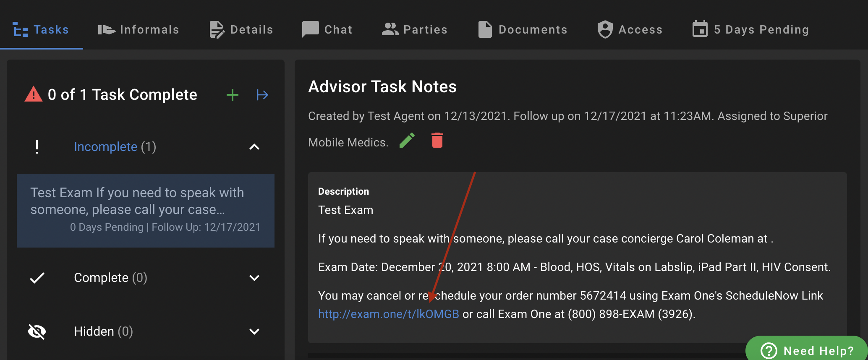Image resolution: width=868 pixels, height=360 pixels.
Task: Click the red warning triangle icon
Action: click(x=34, y=94)
